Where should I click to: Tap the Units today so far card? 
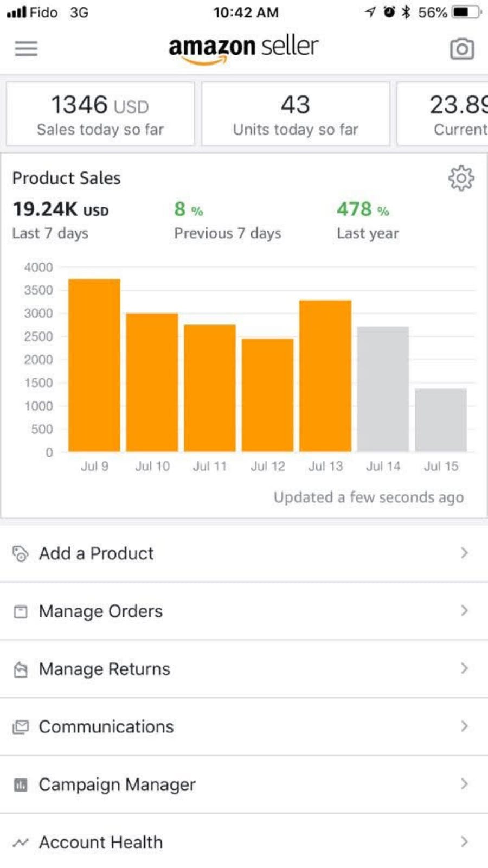coord(296,114)
